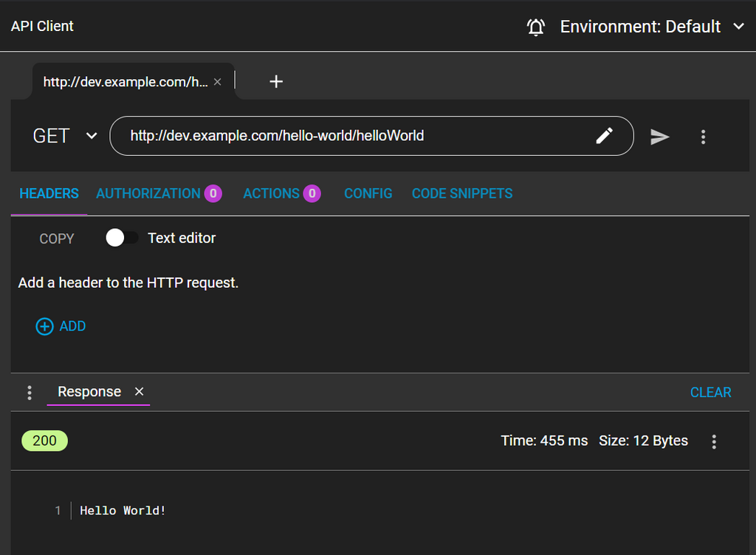The image size is (756, 555).
Task: Toggle the Text editor switch
Action: point(121,237)
